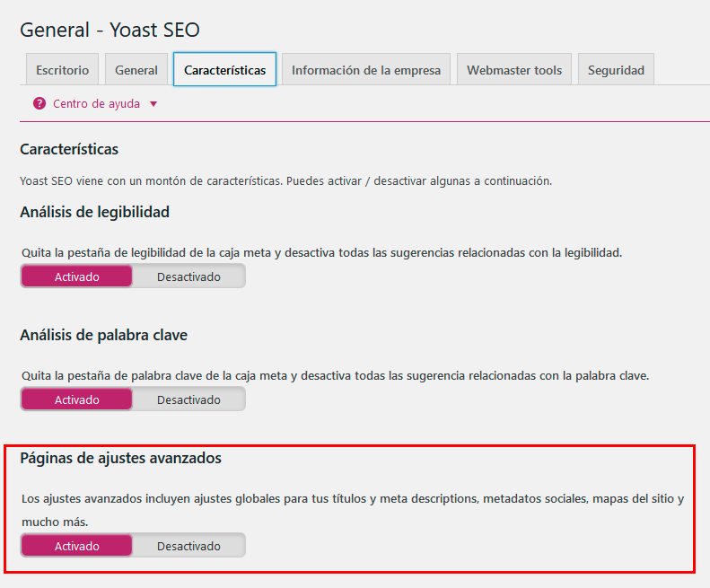Click text 'Los ajustes avanzados incluyen ajustes globales'
This screenshot has width=710, height=588.
pos(151,499)
